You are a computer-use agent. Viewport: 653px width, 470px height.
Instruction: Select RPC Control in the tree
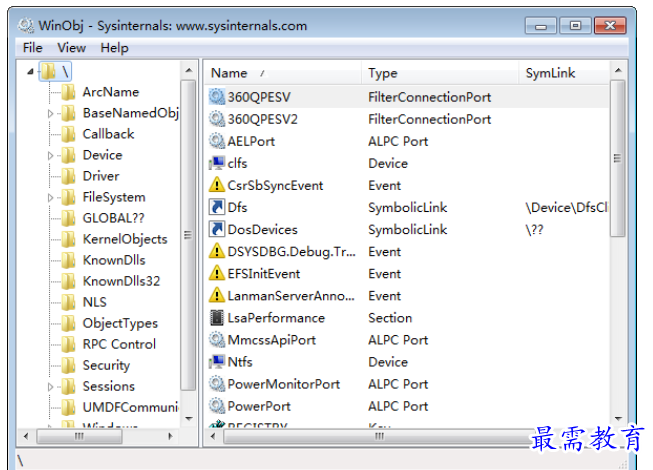(x=119, y=344)
